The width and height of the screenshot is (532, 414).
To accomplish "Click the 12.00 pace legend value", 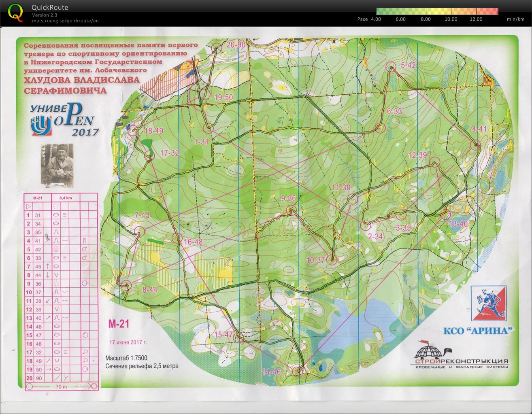I will coord(476,19).
